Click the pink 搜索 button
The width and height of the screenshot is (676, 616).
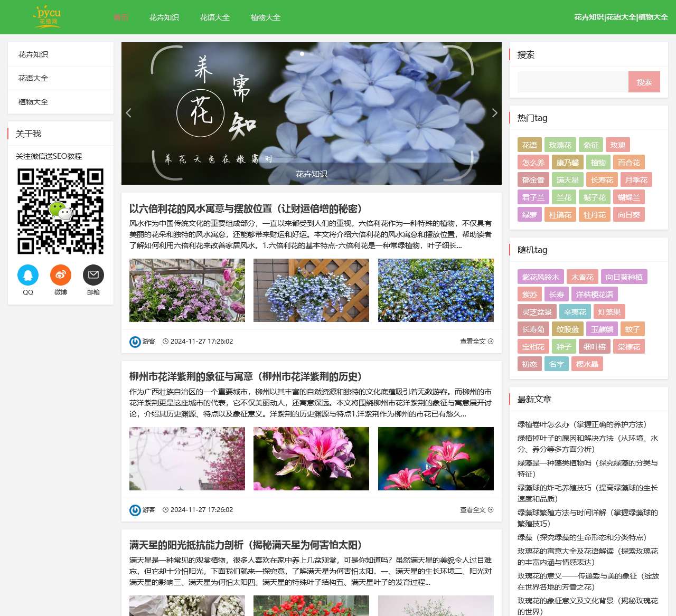644,82
